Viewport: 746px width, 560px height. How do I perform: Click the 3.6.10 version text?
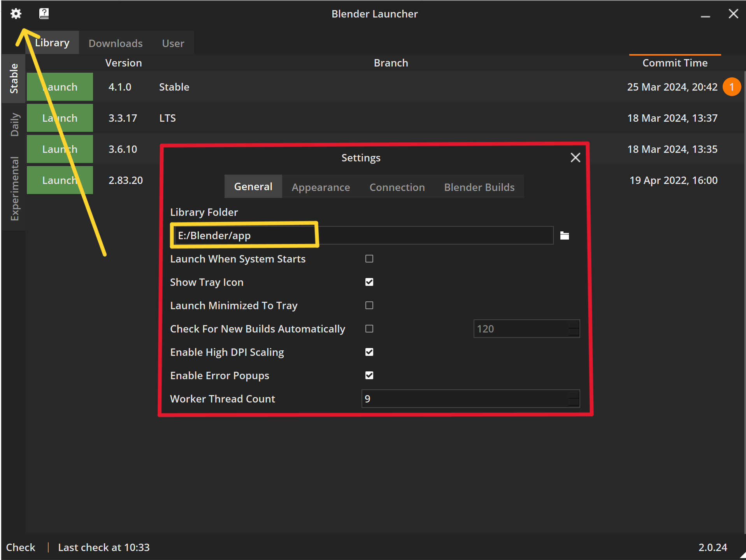tap(123, 149)
